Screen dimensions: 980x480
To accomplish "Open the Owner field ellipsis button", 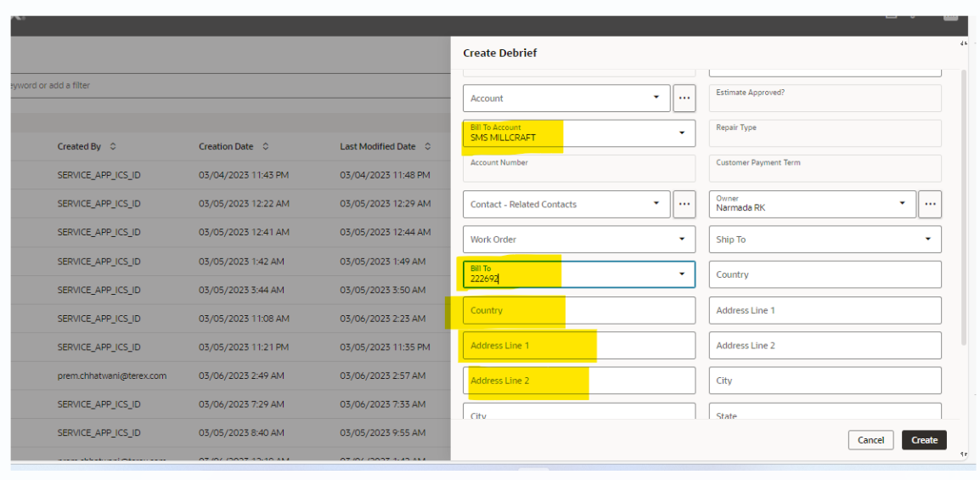I will tap(930, 205).
